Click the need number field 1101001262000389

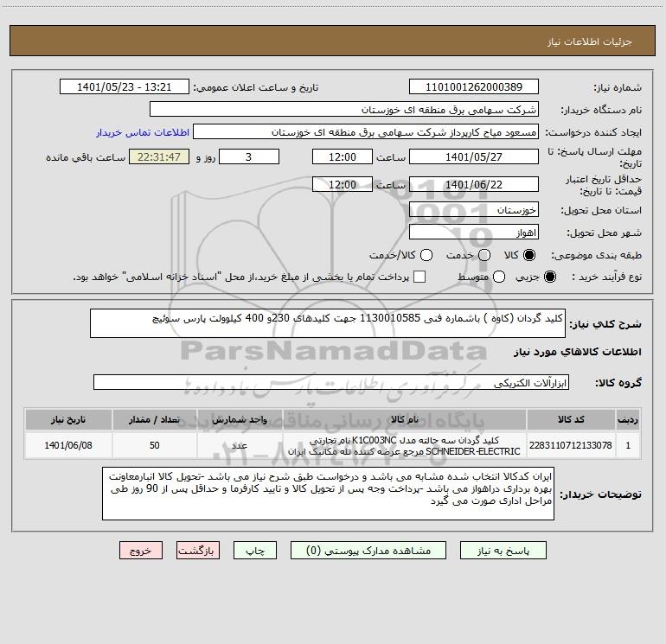[x=474, y=87]
